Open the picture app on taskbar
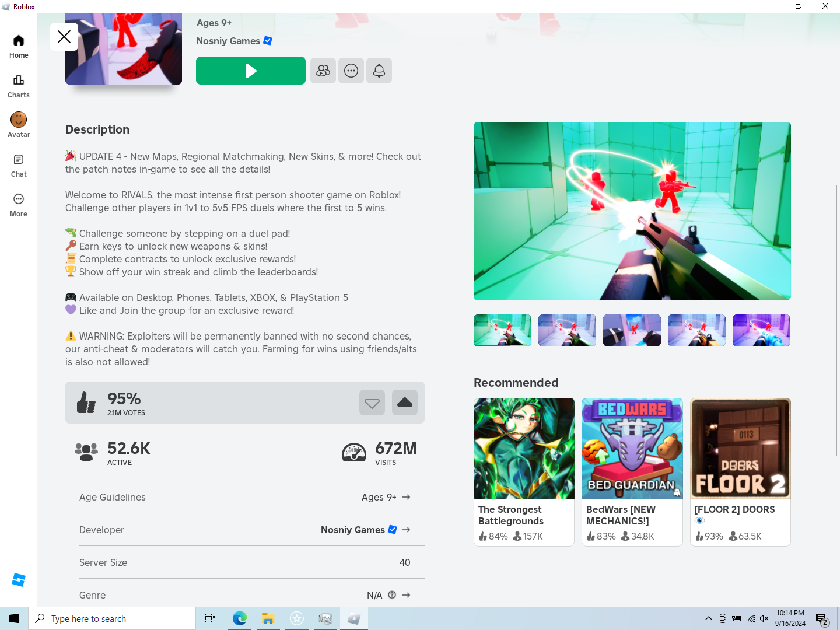The image size is (840, 630). pos(325,618)
